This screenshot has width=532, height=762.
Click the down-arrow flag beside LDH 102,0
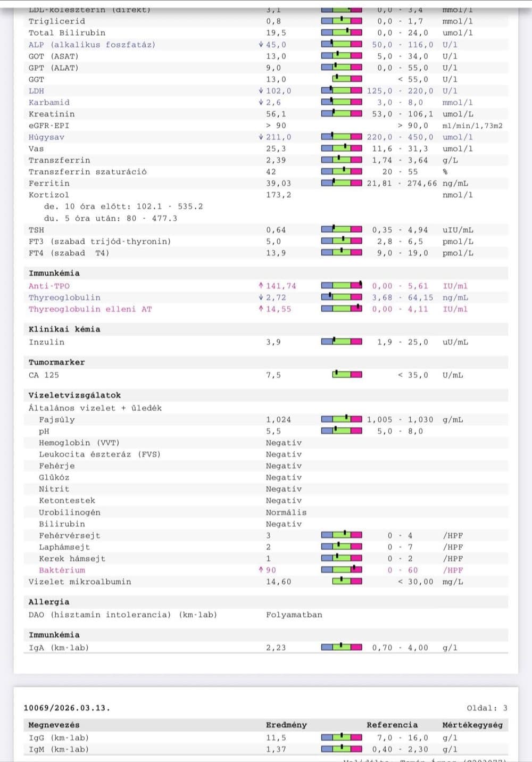coord(261,91)
